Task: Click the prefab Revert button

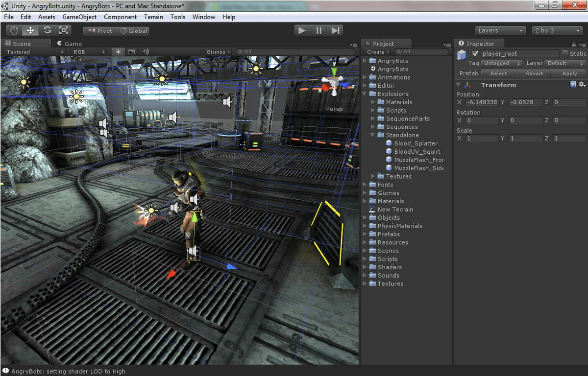Action: coord(534,73)
